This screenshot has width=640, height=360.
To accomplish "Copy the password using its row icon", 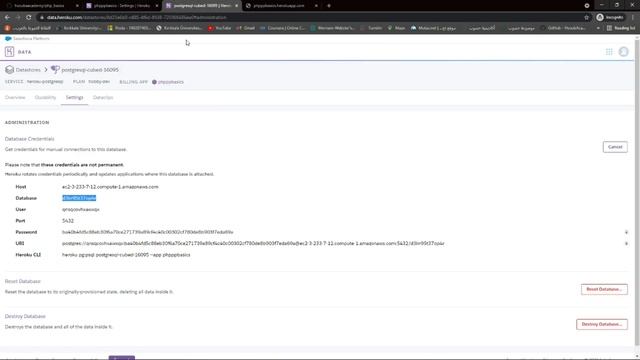I will [x=626, y=232].
